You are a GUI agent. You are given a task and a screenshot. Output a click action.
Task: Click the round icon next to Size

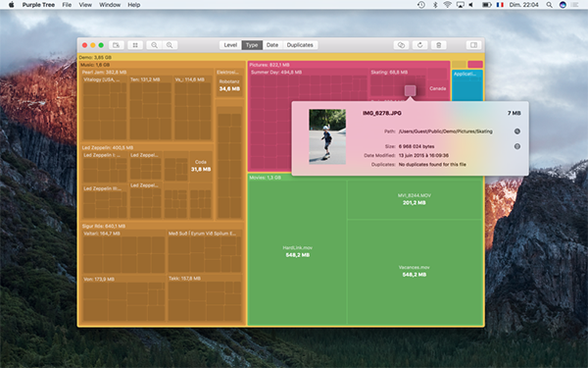[x=517, y=146]
